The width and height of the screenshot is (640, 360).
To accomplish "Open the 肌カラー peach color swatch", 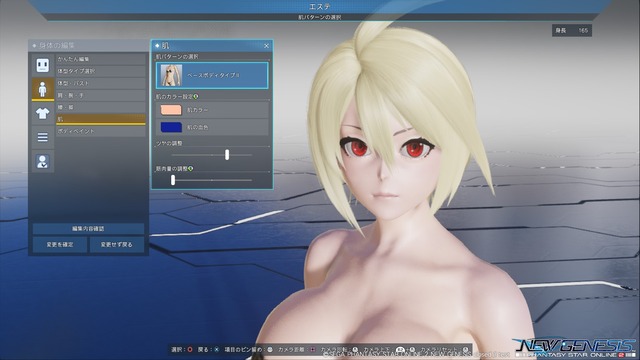I will [171, 110].
